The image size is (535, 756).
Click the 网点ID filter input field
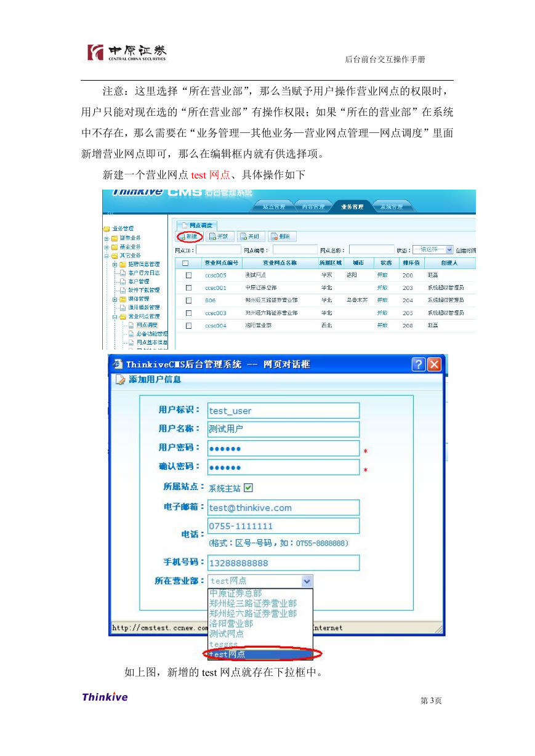(219, 250)
